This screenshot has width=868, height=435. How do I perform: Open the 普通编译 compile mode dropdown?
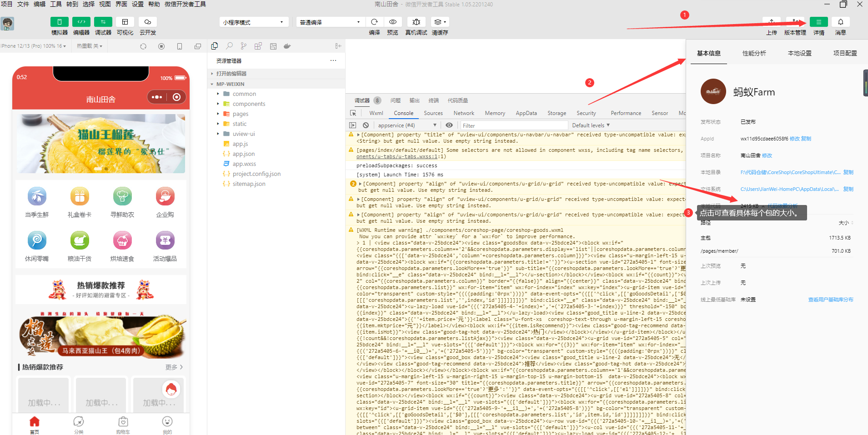point(331,22)
